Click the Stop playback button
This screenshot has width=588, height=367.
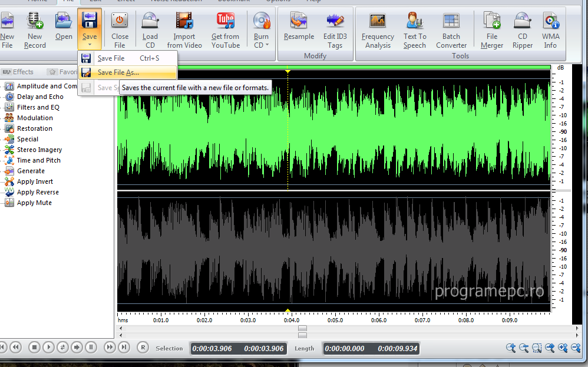[x=34, y=348]
